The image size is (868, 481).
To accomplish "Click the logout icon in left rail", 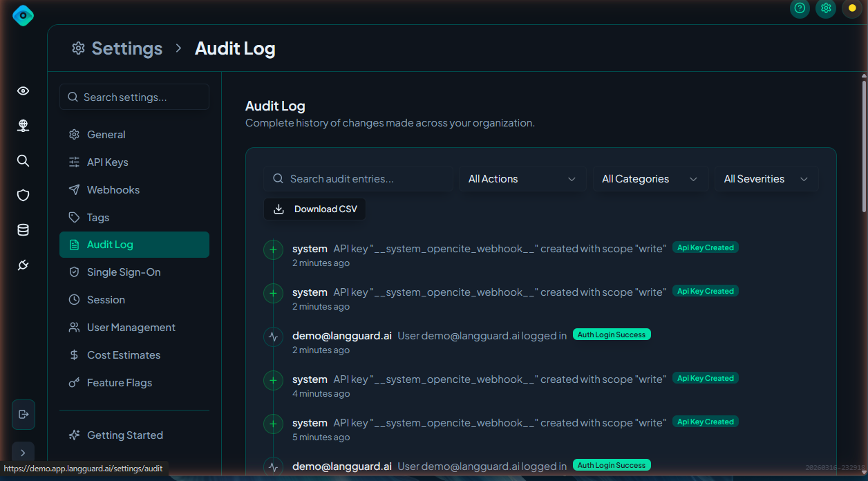I will pos(23,414).
